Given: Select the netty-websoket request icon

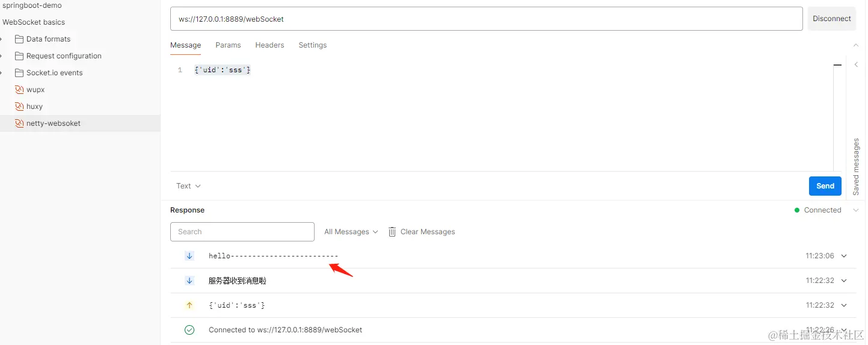Looking at the screenshot, I should 19,123.
